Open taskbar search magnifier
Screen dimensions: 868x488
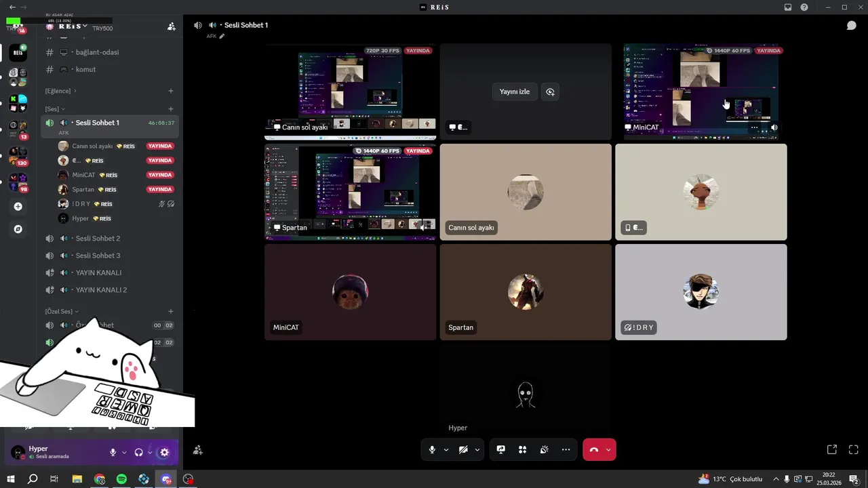click(x=33, y=479)
